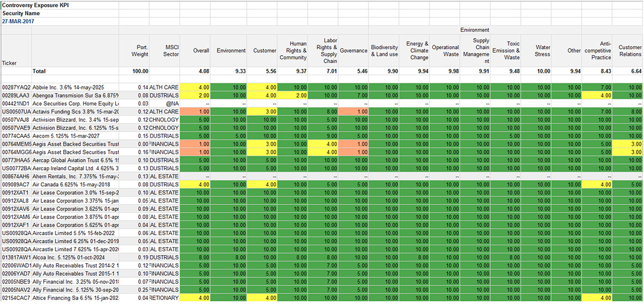Select the yellow Overall 4.00 in Air Canada row

coord(195,184)
